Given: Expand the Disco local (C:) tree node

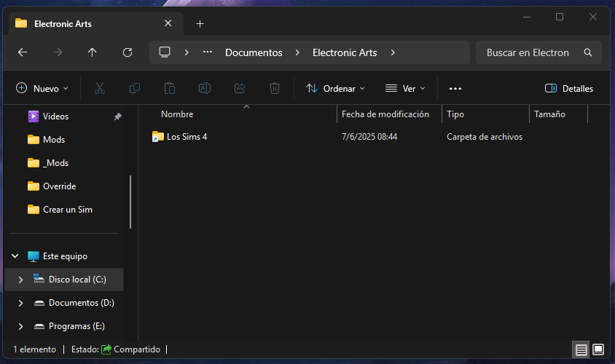Looking at the screenshot, I should [x=20, y=280].
